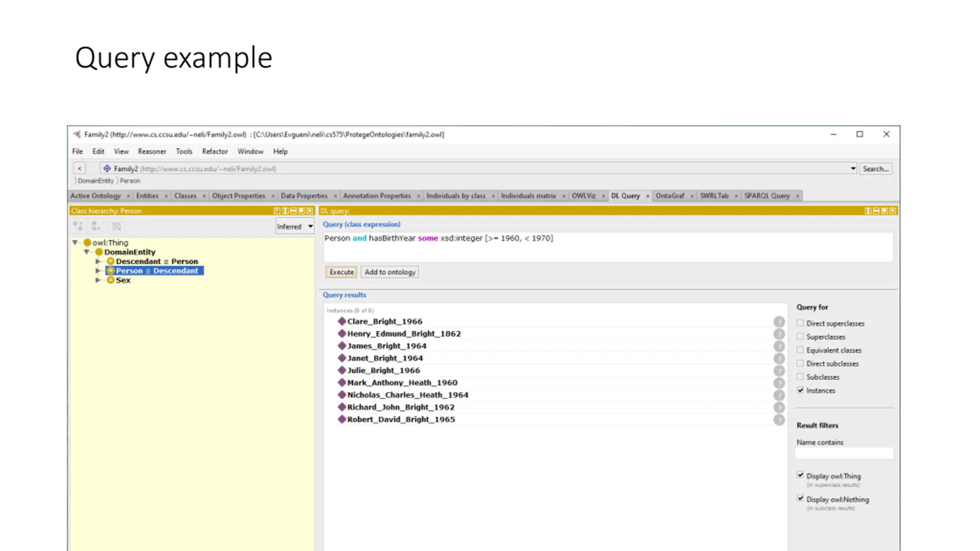This screenshot has width=980, height=551.
Task: Click the Search... button
Action: coord(875,169)
